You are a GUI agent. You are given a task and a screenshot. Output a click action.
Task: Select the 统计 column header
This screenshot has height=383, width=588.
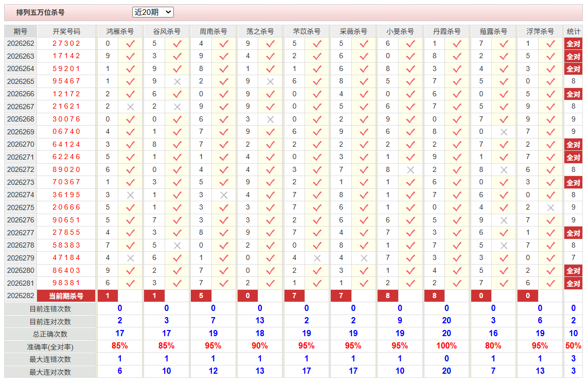[x=574, y=31]
